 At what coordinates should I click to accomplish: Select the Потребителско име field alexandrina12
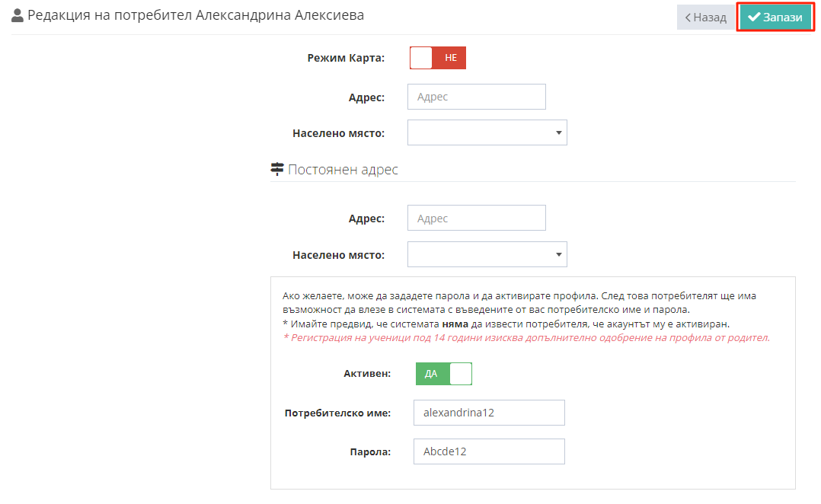489,413
